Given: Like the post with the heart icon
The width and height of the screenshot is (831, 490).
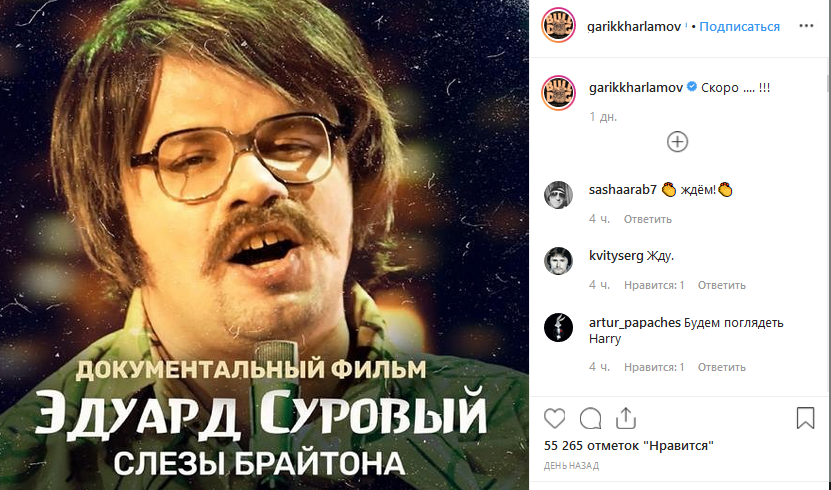Looking at the screenshot, I should (x=554, y=418).
